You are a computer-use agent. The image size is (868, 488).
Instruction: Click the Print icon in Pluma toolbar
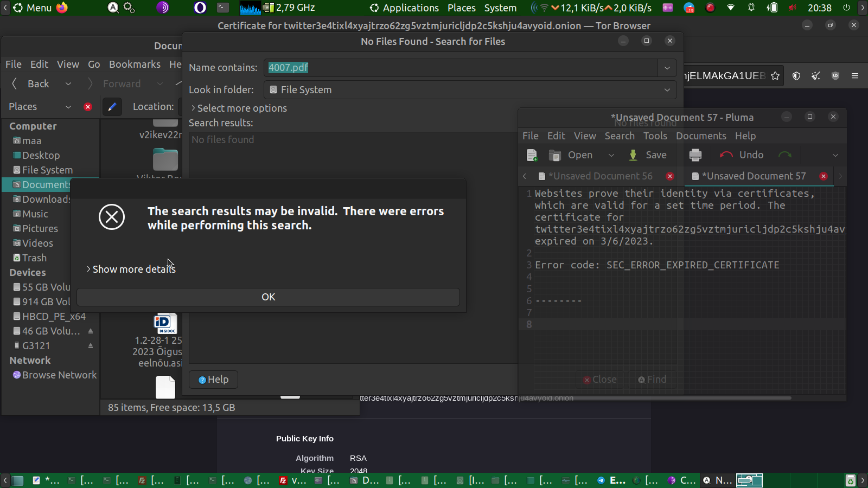[695, 155]
